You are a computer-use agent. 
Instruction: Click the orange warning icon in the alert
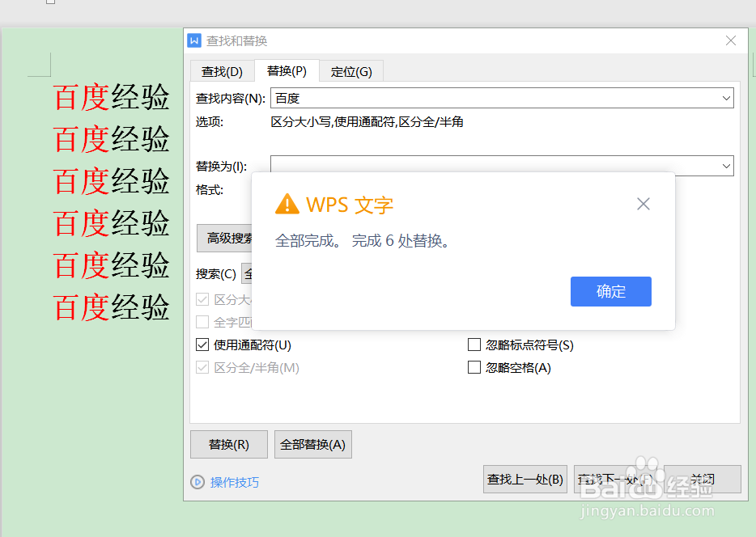pos(287,204)
